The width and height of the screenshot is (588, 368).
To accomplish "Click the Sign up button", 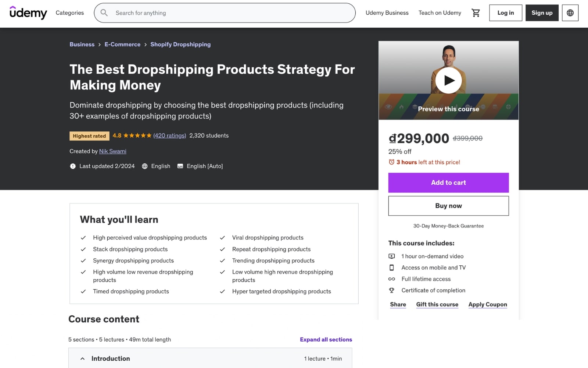I will [542, 13].
